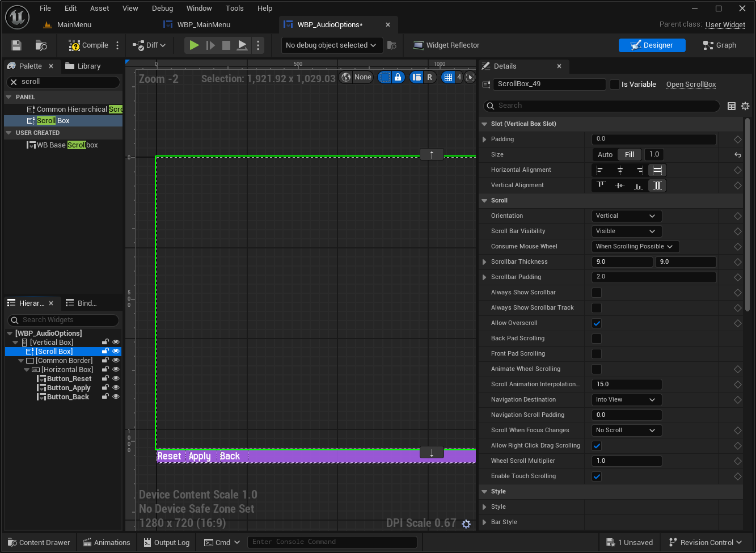
Task: Disable the Allow Overscroll checkbox
Action: point(597,323)
